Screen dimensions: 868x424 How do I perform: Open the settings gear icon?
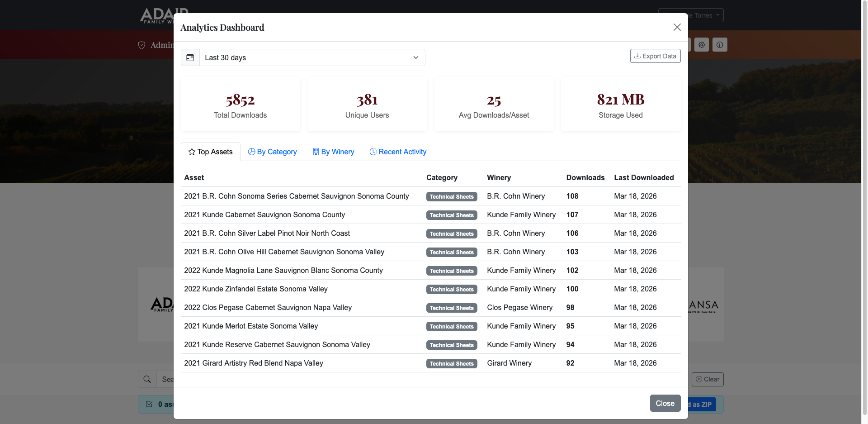coord(702,45)
